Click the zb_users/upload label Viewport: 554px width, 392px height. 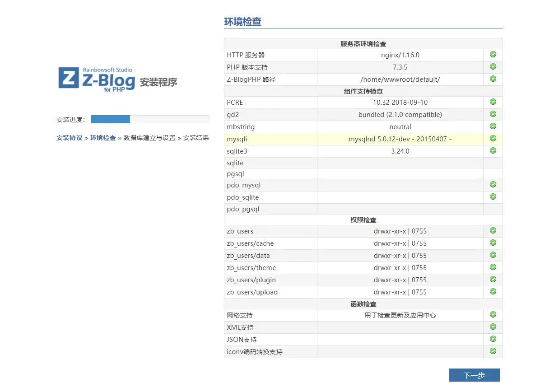(x=252, y=292)
